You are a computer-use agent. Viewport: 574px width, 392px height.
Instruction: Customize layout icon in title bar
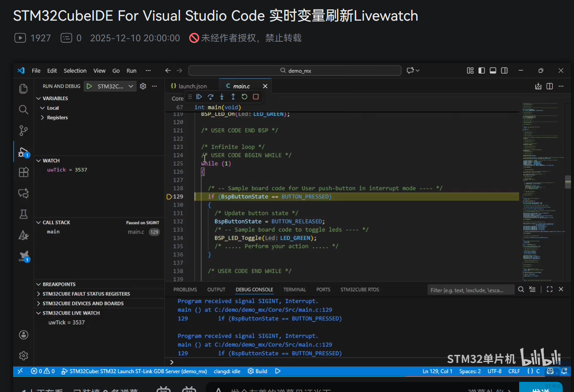(x=470, y=71)
